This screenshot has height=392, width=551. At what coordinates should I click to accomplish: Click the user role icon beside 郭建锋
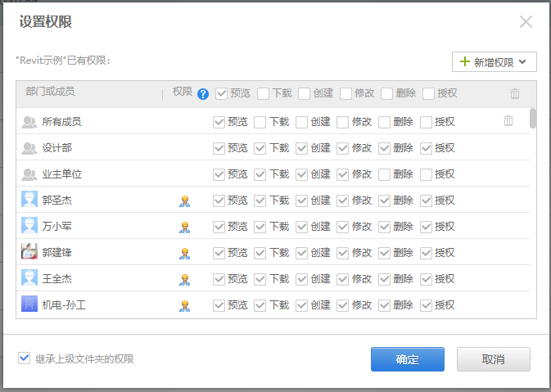click(185, 253)
